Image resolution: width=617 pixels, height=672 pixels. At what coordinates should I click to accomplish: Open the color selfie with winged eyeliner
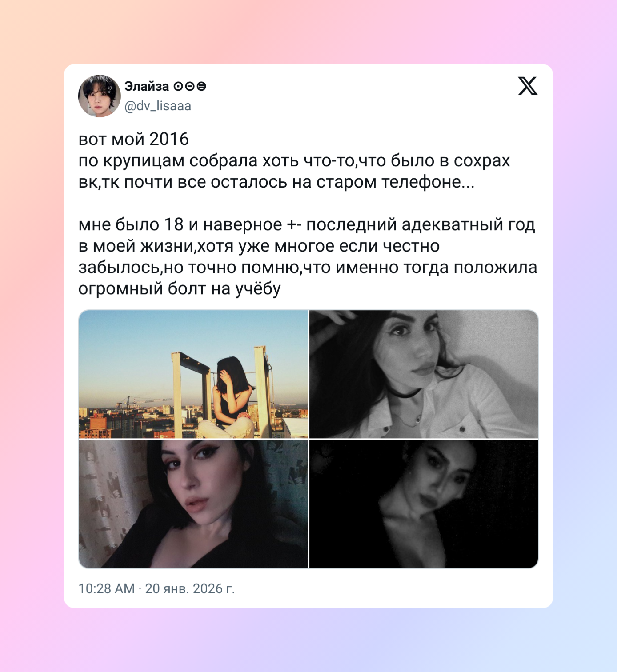193,504
